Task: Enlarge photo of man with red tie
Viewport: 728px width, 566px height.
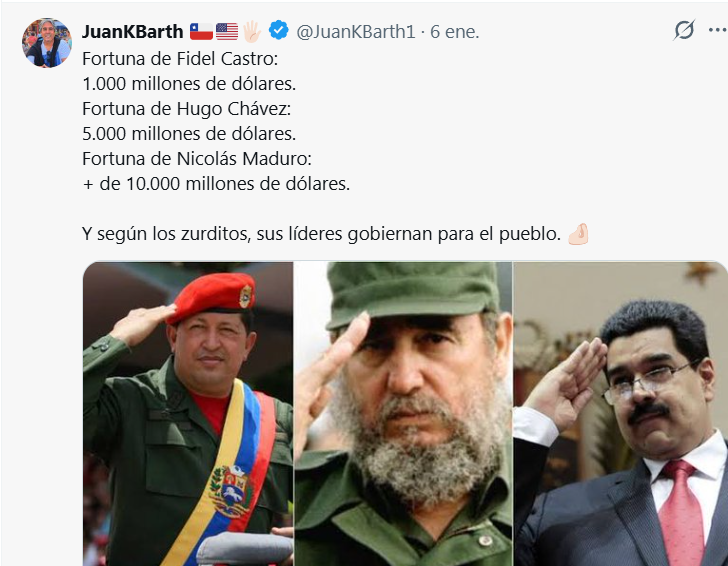Action: (621, 414)
